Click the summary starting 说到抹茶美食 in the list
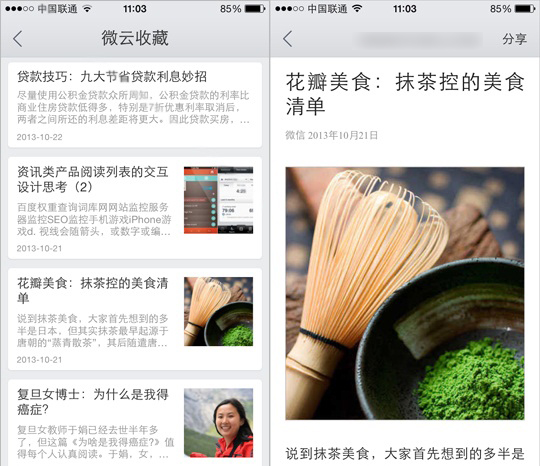The image size is (540, 466). (93, 331)
